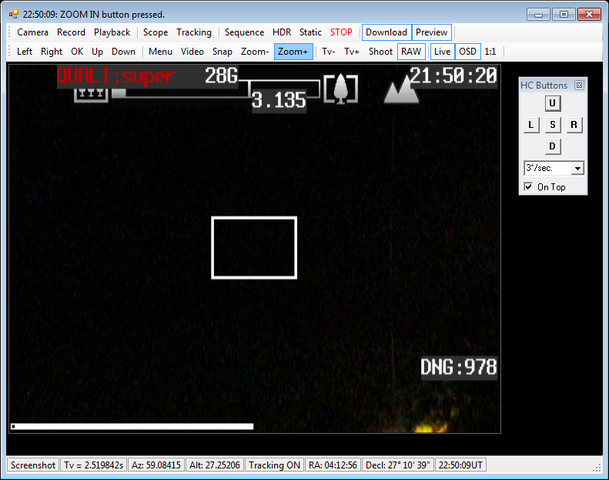This screenshot has height=480, width=609.
Task: Click the Screenshot status bar entry
Action: [33, 465]
